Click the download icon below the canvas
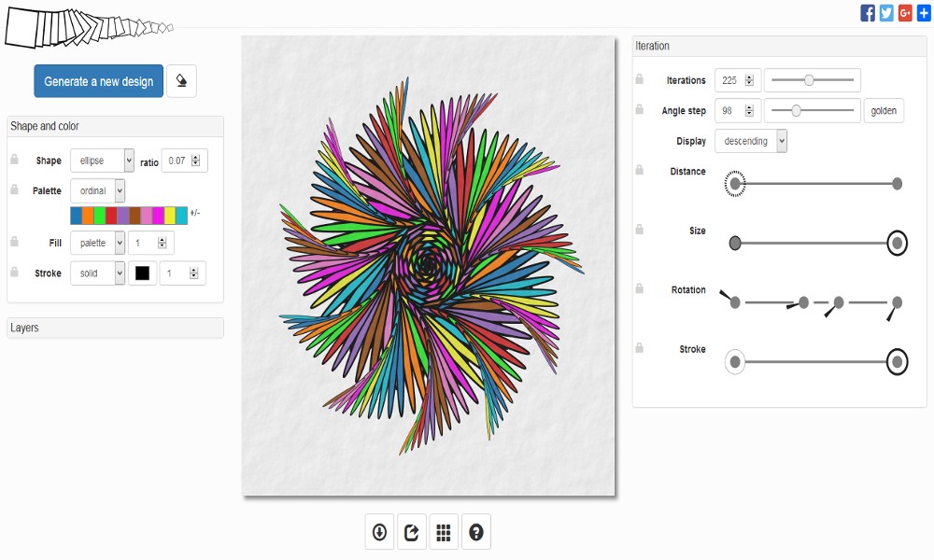Screen dimensions: 934x560 click(x=379, y=532)
